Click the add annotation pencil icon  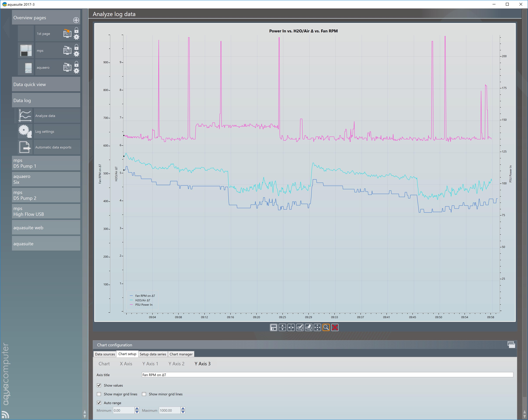pyautogui.click(x=300, y=327)
